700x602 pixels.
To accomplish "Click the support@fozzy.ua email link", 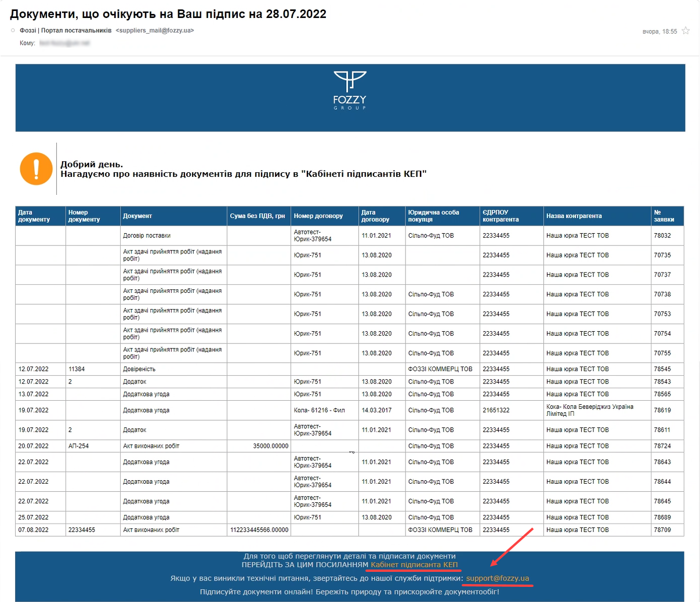I will [498, 578].
